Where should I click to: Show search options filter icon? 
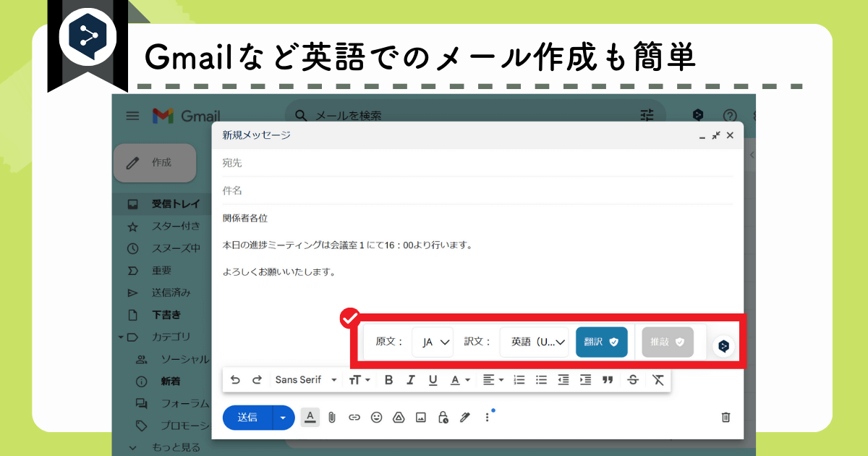(x=647, y=115)
